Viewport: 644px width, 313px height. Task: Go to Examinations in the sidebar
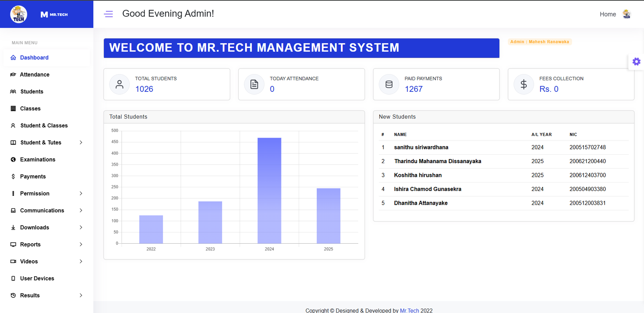point(37,160)
